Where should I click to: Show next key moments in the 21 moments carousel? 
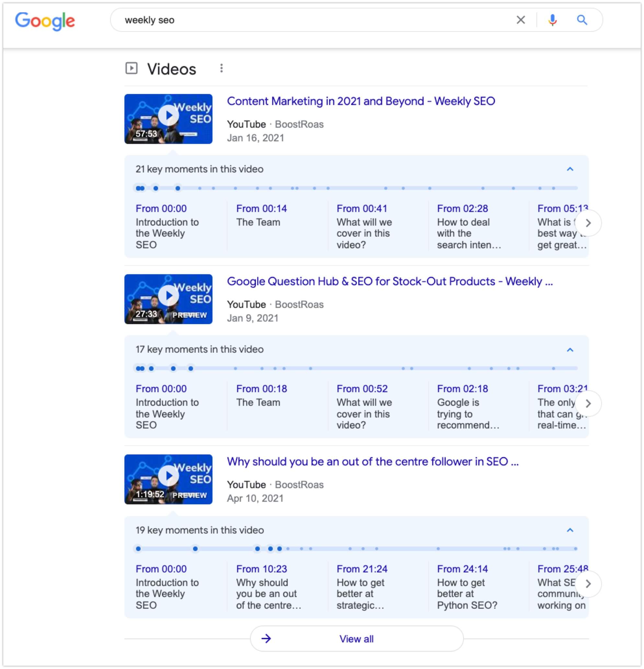click(588, 223)
